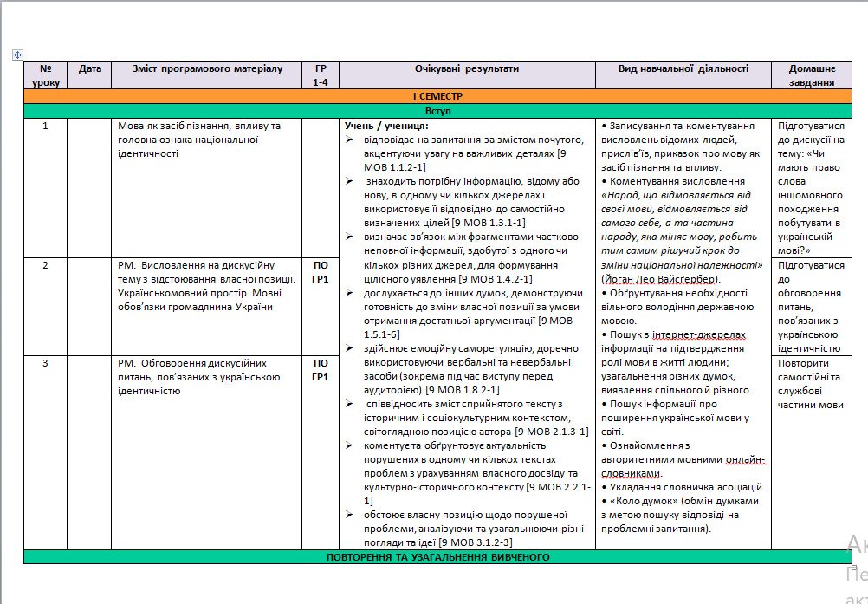Click 'ПО ГР1' in lesson 3 row
Viewport: 868px width, 604px height.
coord(321,370)
